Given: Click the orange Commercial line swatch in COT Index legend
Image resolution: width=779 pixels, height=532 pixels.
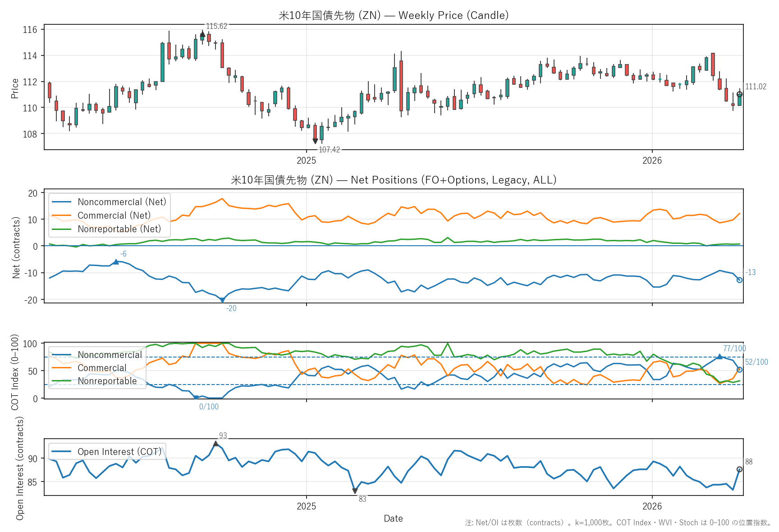Looking at the screenshot, I should tap(62, 368).
